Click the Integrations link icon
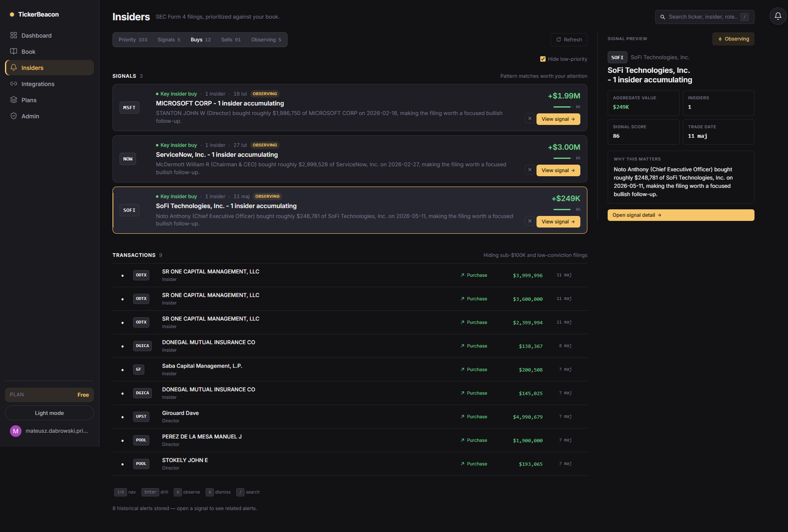Viewport: 788px width, 532px height. tap(14, 84)
